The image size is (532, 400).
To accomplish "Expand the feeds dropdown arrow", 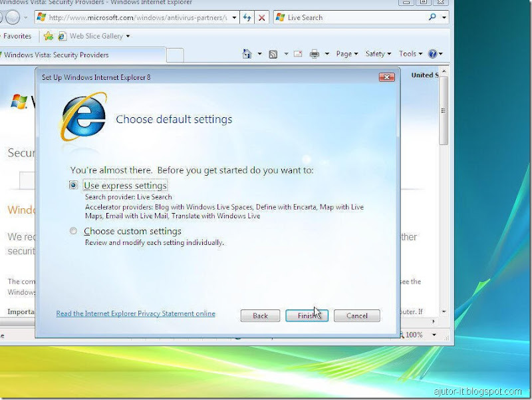I will tap(286, 54).
